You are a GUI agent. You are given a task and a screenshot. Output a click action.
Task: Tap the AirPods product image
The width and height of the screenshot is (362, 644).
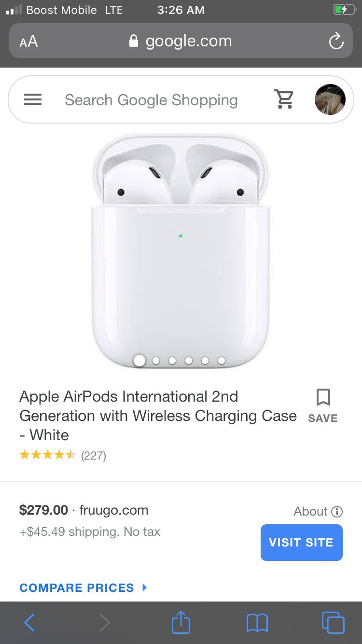coord(181,251)
